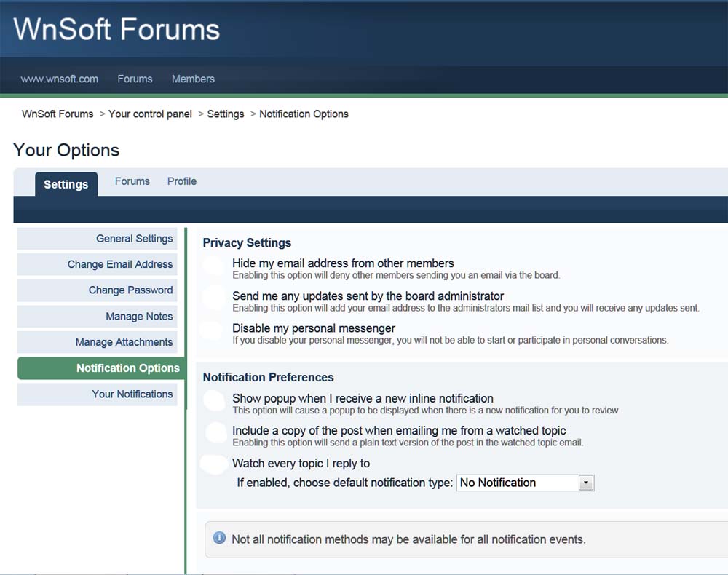The width and height of the screenshot is (728, 575).
Task: Go to Members in the top navigation bar
Action: pos(193,79)
